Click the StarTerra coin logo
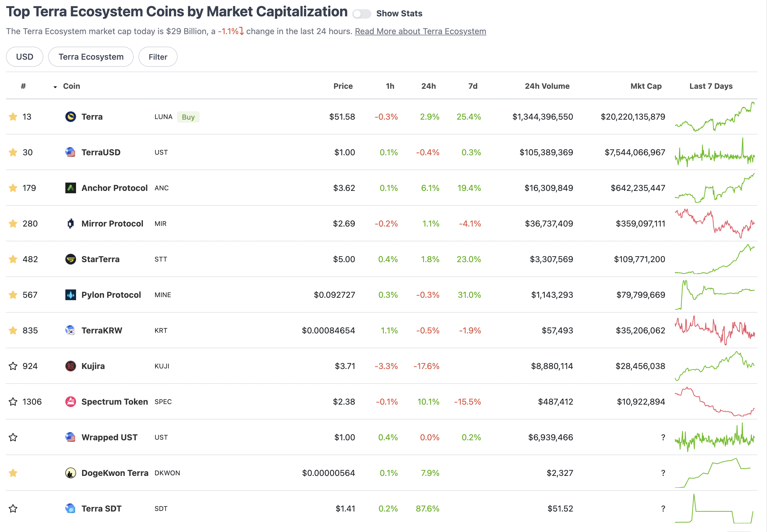 [x=70, y=259]
